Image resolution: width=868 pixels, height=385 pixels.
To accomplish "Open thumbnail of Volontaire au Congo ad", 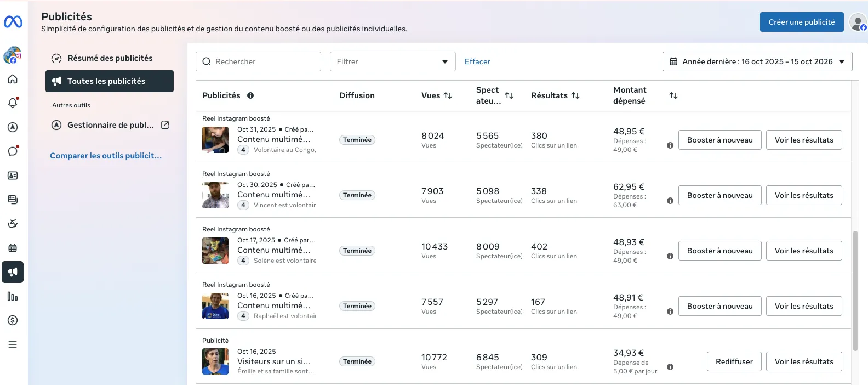I will pos(215,140).
